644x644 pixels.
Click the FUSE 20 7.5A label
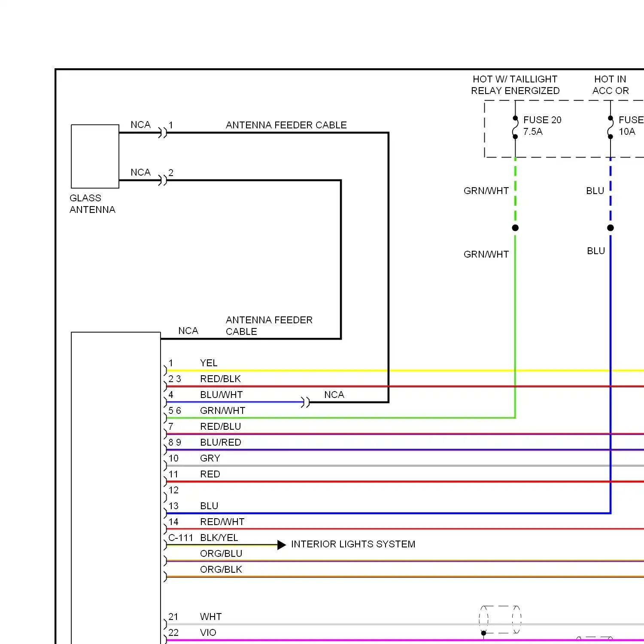click(542, 126)
